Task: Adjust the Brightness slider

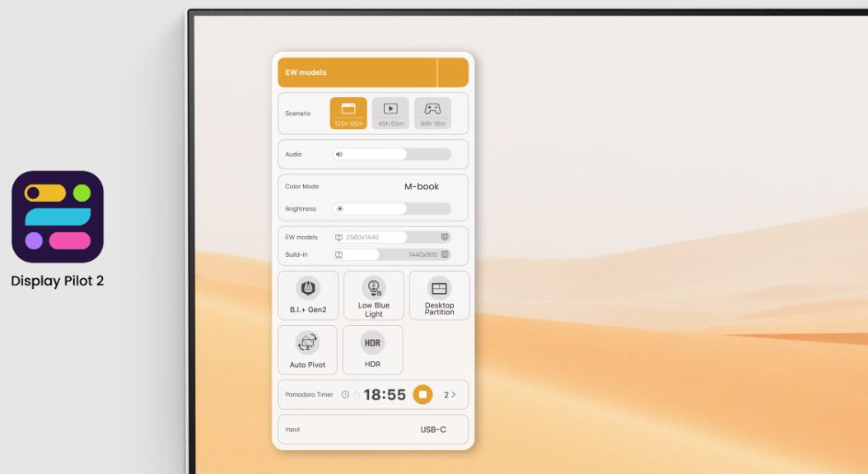Action: (391, 208)
